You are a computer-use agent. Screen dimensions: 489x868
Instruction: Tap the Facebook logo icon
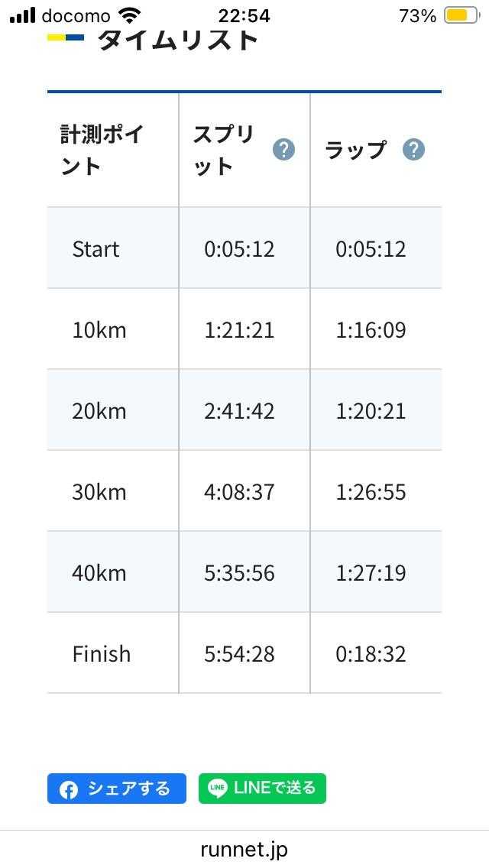tap(69, 789)
